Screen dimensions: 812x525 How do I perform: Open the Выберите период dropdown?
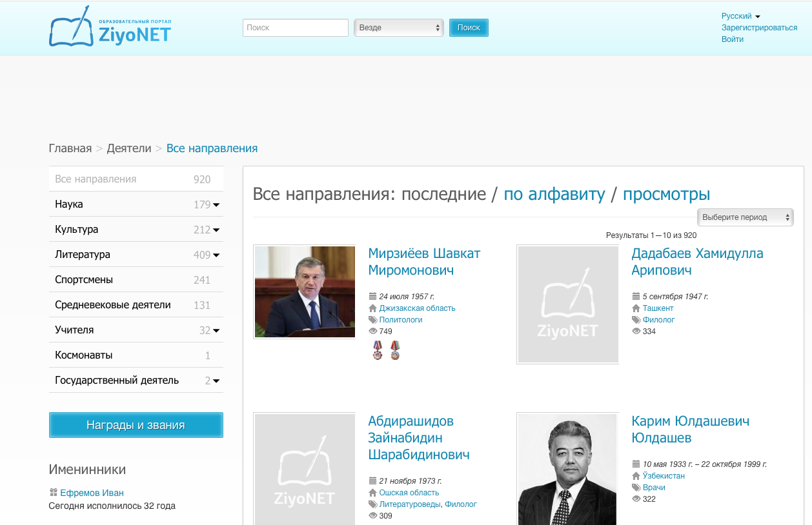point(745,217)
